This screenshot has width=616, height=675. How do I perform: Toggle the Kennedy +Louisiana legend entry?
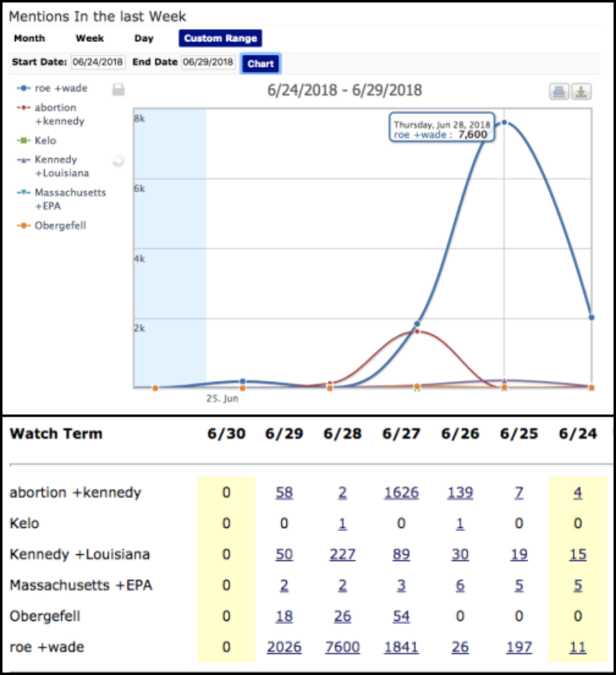[x=61, y=166]
